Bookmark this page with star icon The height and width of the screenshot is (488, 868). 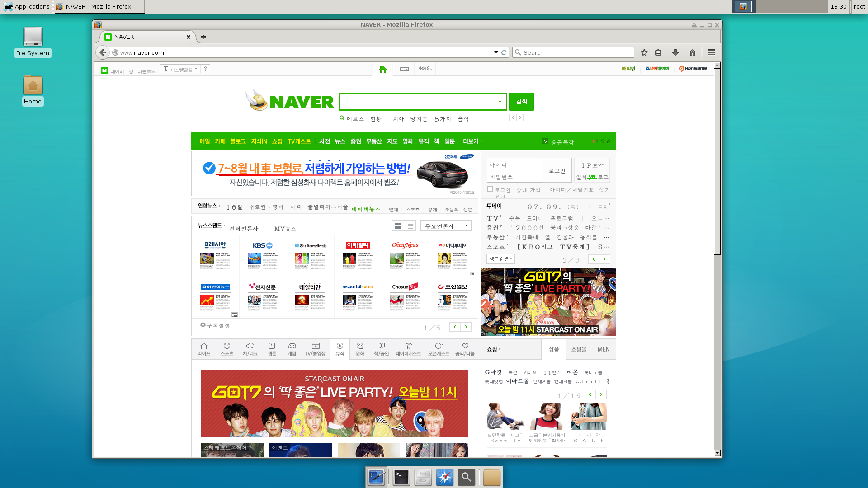click(644, 52)
